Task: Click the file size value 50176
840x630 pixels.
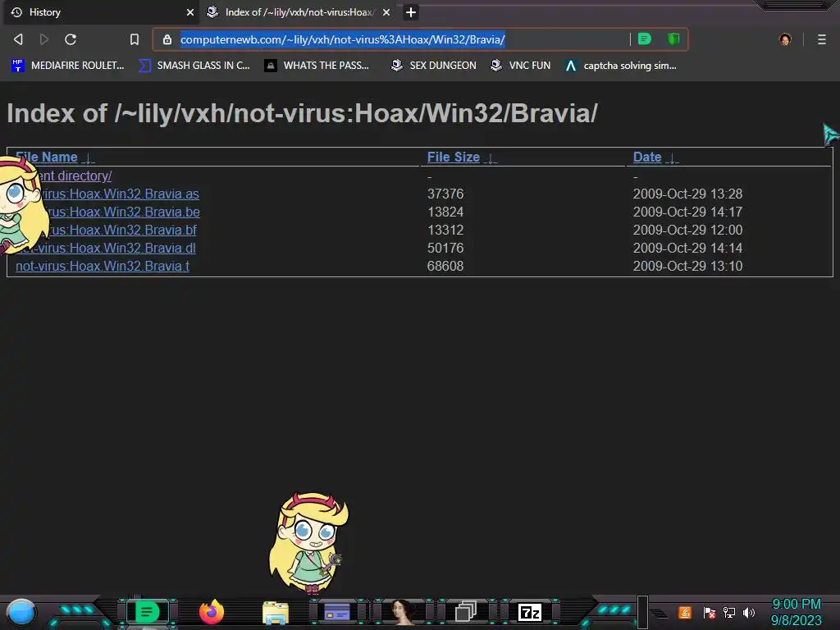Action: pos(445,248)
